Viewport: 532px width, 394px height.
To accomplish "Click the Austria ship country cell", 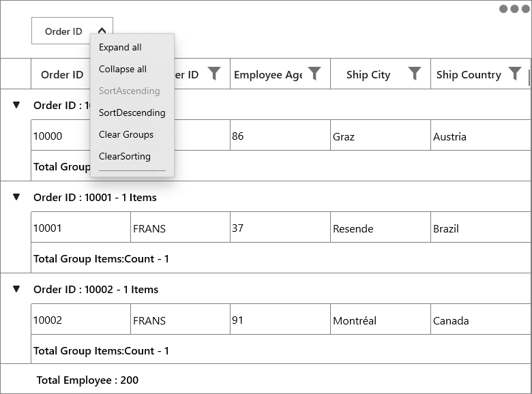I will click(481, 135).
